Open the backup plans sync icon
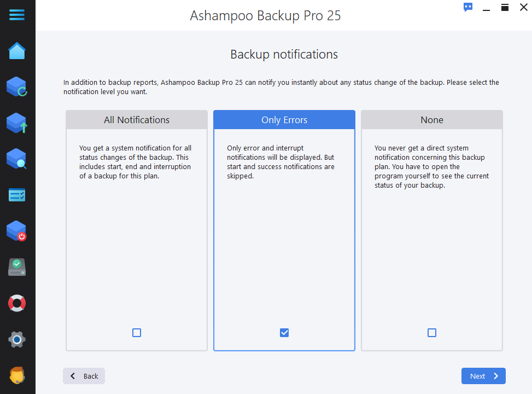This screenshot has width=532, height=394. [x=17, y=86]
